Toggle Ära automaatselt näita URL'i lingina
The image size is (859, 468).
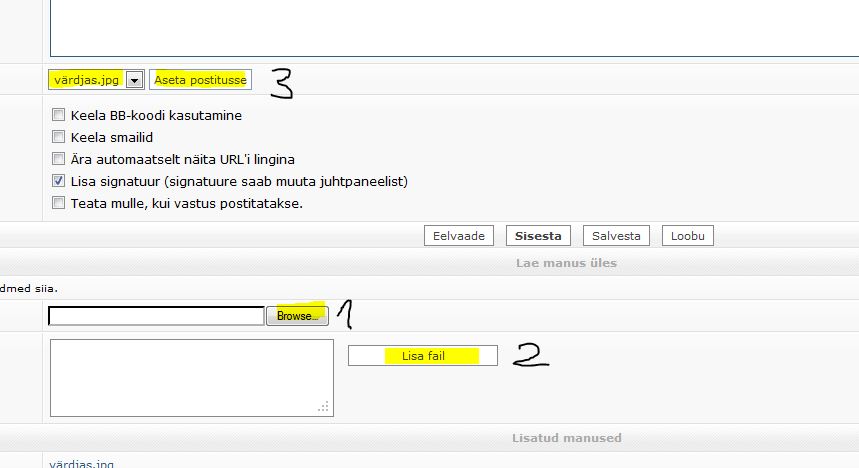tap(59, 159)
